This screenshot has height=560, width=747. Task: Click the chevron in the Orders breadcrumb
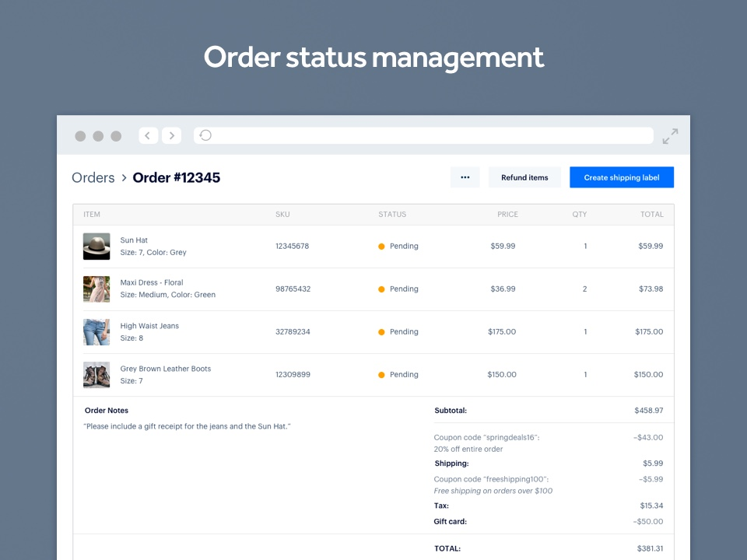pyautogui.click(x=123, y=177)
